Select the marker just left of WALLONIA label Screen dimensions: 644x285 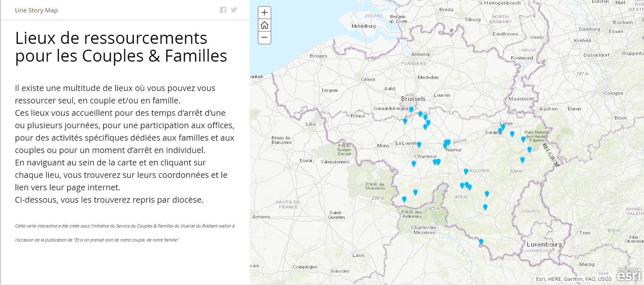tap(466, 171)
